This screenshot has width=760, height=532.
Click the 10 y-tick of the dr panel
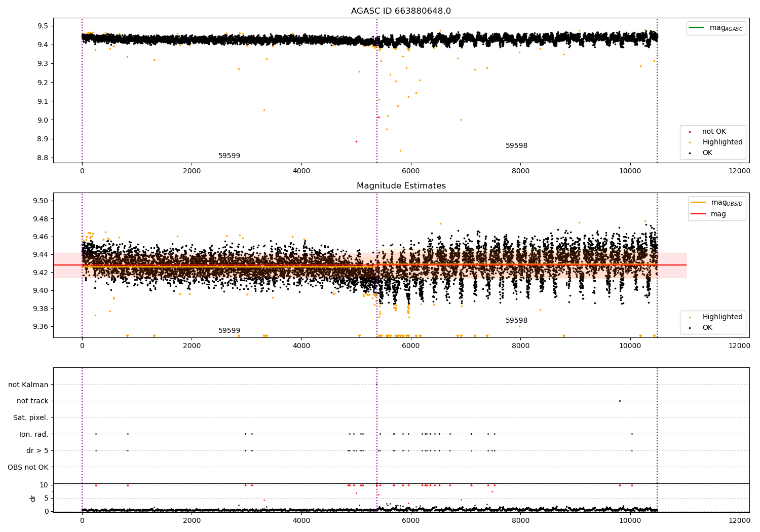[44, 485]
